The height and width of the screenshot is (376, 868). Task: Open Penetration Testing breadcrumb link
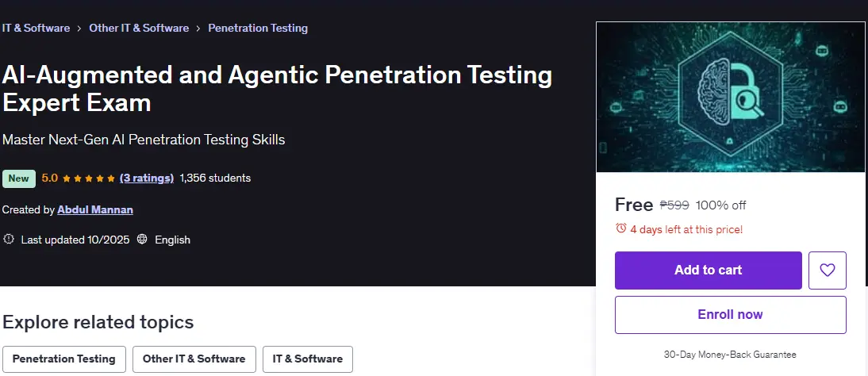258,28
